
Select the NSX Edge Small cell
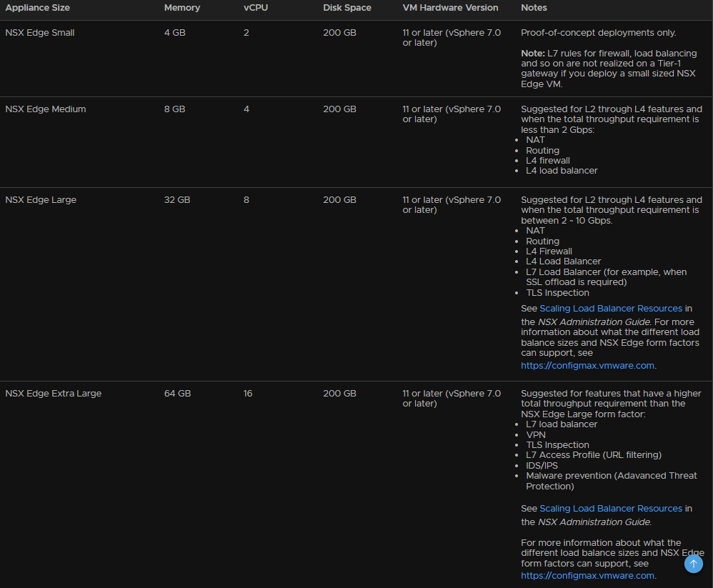click(39, 33)
